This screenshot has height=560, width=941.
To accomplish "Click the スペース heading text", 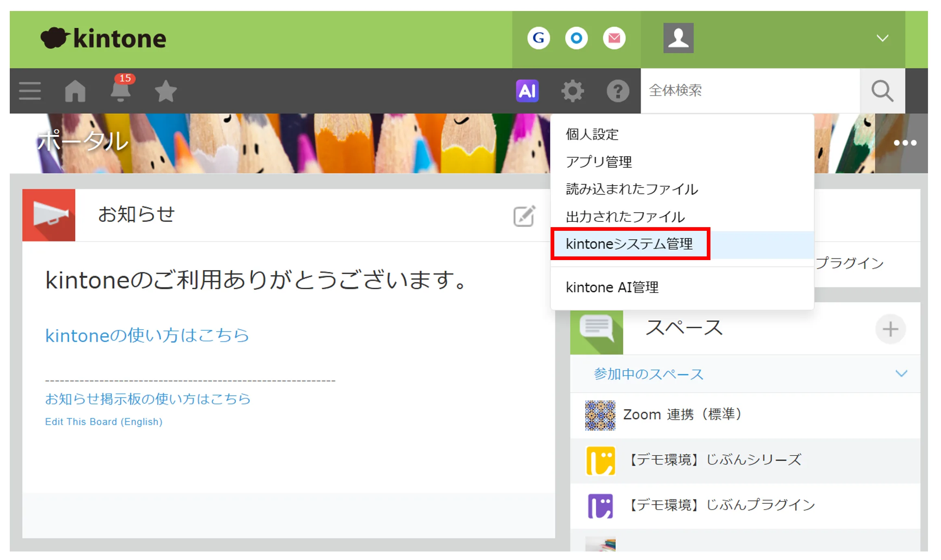I will coord(684,328).
